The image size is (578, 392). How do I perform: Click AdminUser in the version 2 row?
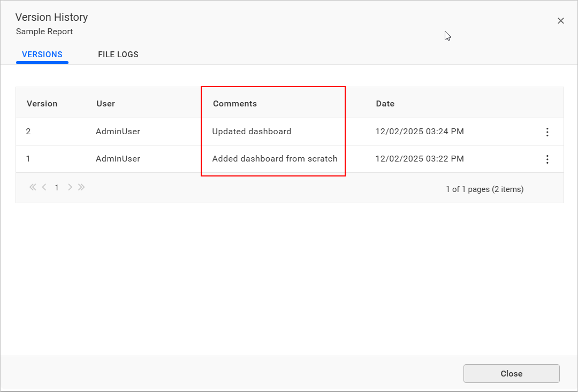tap(118, 132)
